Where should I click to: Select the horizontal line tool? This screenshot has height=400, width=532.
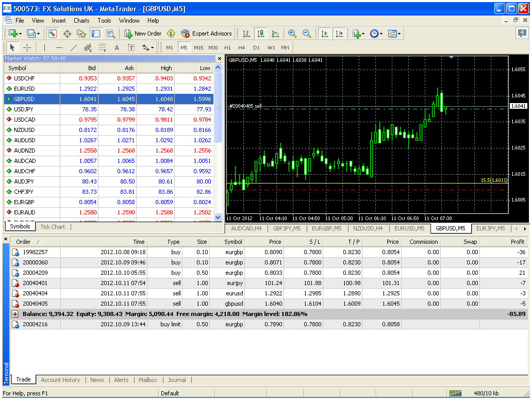click(59, 47)
